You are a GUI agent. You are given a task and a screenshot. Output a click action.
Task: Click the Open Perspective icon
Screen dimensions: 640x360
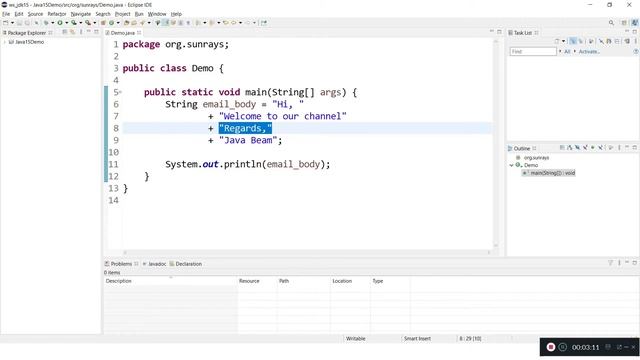coord(624,23)
